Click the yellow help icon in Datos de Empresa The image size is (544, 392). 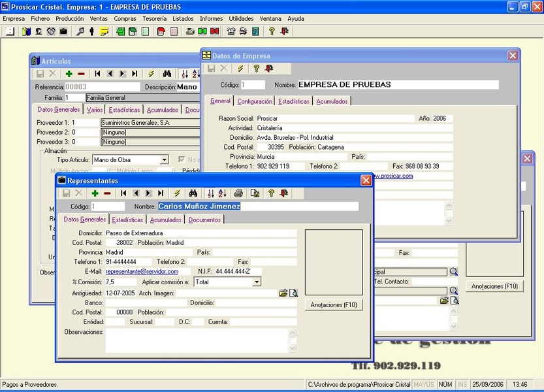(x=256, y=69)
